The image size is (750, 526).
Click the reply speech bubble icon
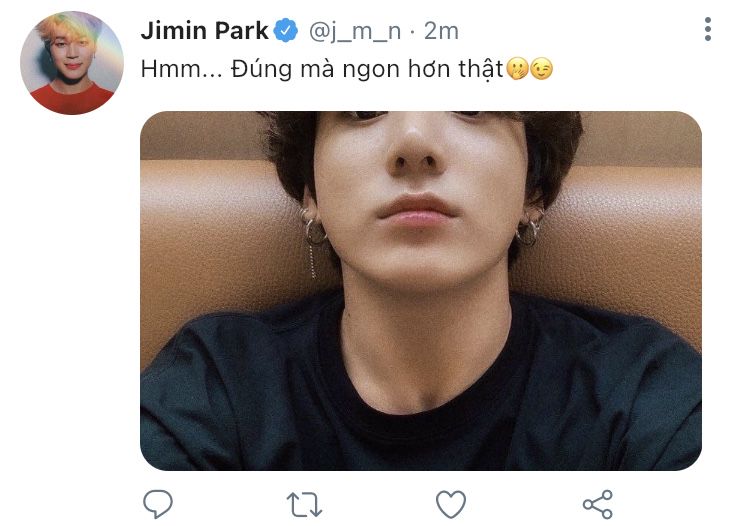point(158,503)
